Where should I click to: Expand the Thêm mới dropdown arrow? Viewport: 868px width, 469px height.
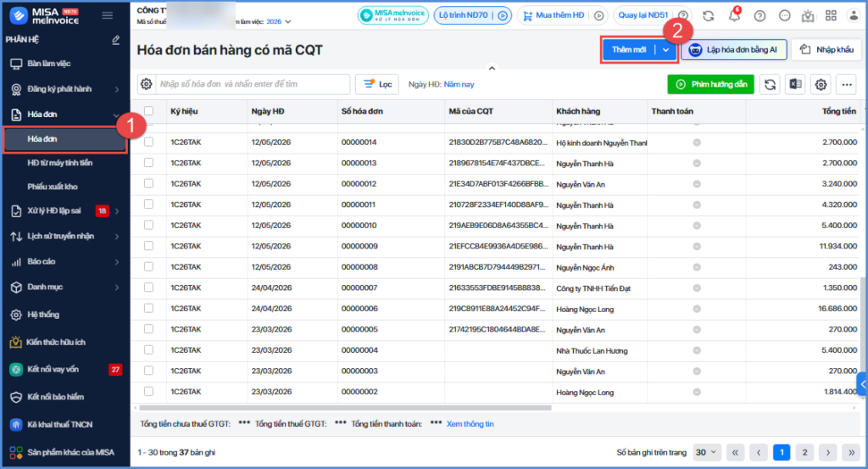point(666,50)
